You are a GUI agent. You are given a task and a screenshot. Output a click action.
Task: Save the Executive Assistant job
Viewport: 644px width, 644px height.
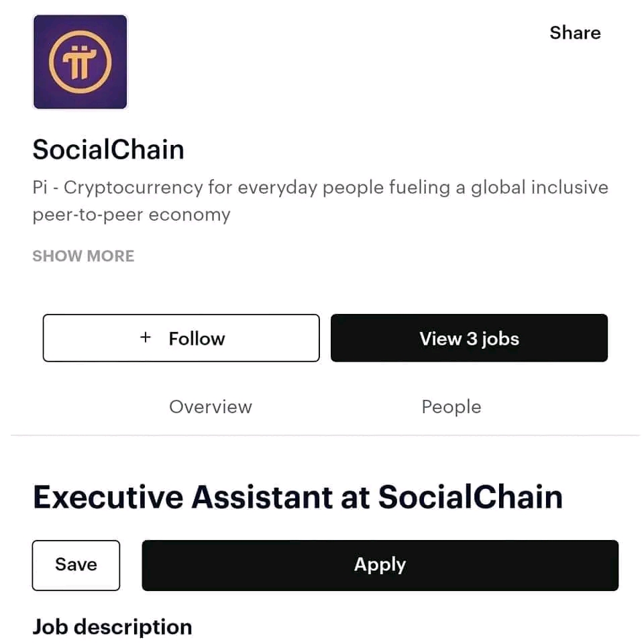coord(76,565)
